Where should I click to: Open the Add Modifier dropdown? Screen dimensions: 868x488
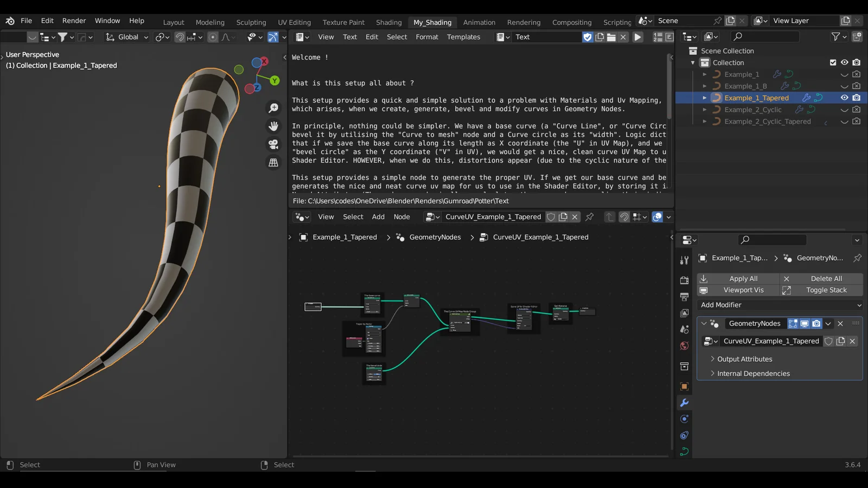[x=780, y=305]
